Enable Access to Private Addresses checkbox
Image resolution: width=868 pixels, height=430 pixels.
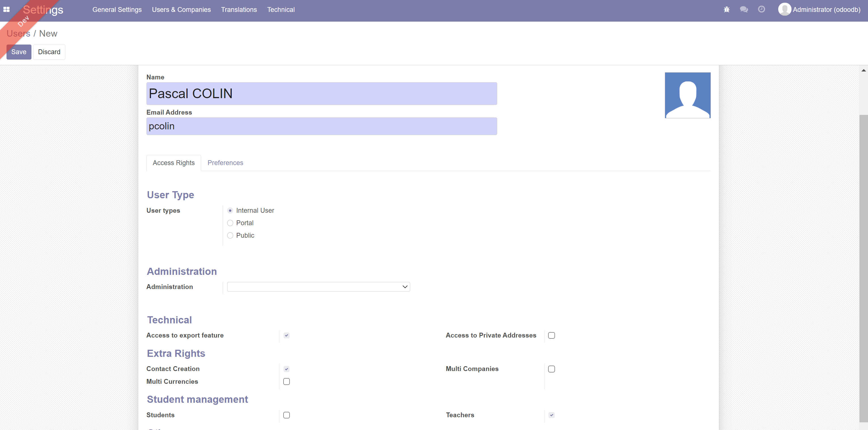pos(551,335)
